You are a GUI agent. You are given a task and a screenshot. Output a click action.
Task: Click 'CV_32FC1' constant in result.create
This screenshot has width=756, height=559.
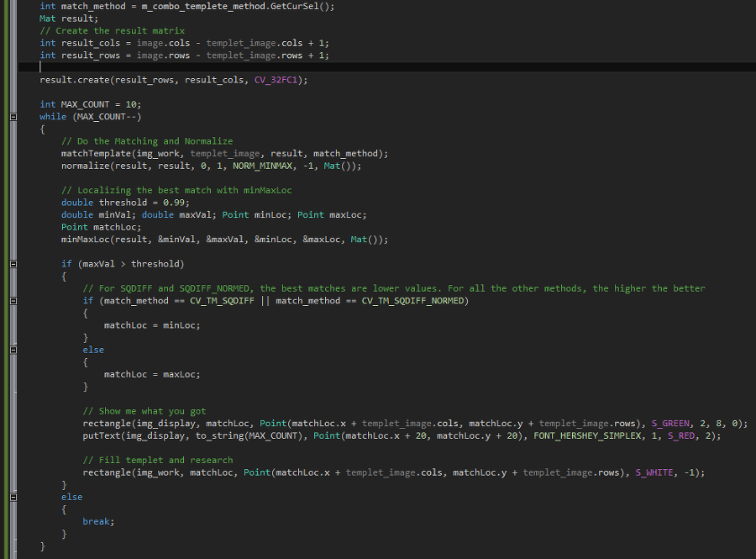(x=276, y=80)
